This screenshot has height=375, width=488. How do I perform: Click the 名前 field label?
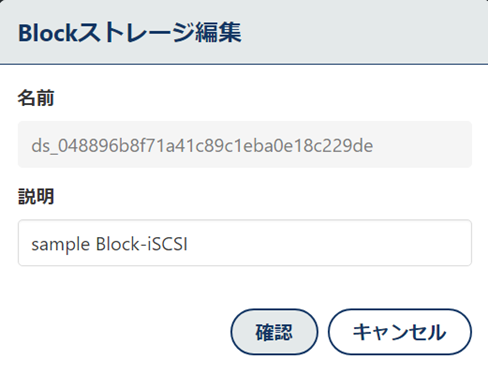pos(36,98)
